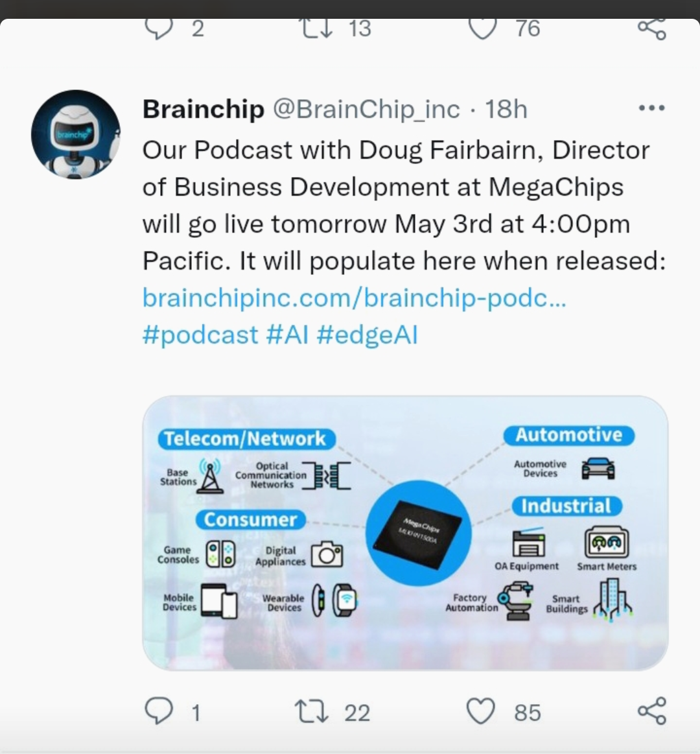
Task: Open the #edgeAI hashtag
Action: [367, 335]
